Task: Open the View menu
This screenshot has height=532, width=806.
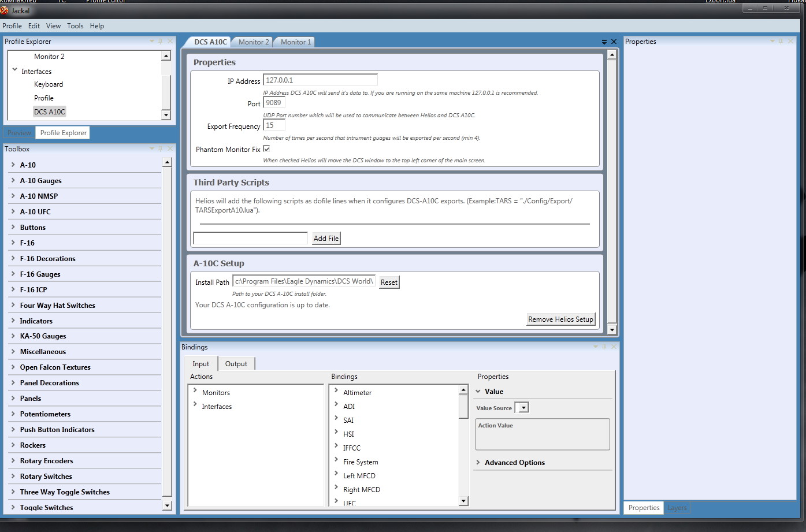Action: coord(53,26)
